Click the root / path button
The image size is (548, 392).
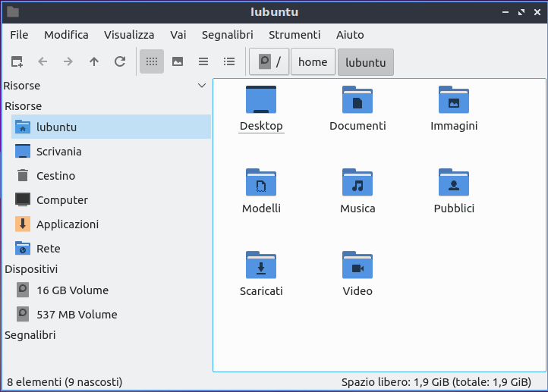point(269,61)
